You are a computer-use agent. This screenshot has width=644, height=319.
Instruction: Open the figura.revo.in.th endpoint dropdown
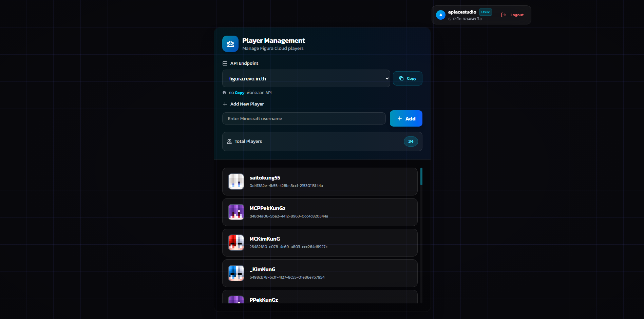click(305, 78)
